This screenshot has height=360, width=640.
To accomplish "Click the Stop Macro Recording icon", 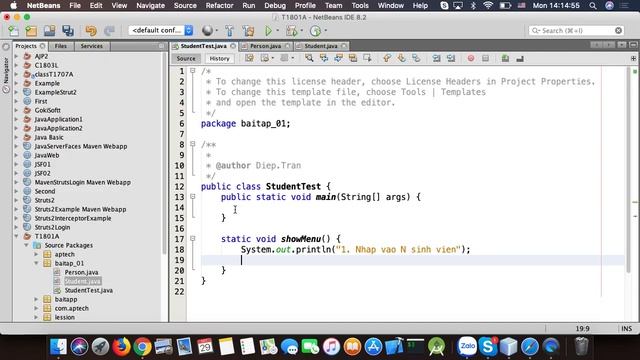I will (485, 58).
